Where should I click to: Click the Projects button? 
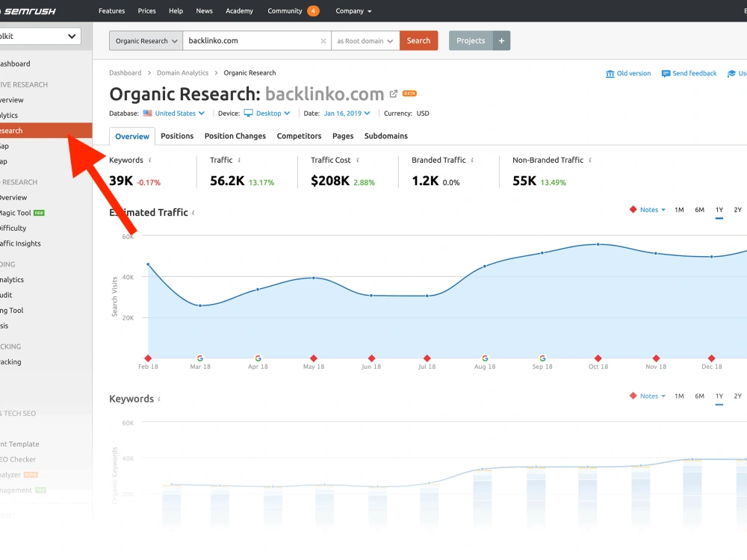click(471, 40)
